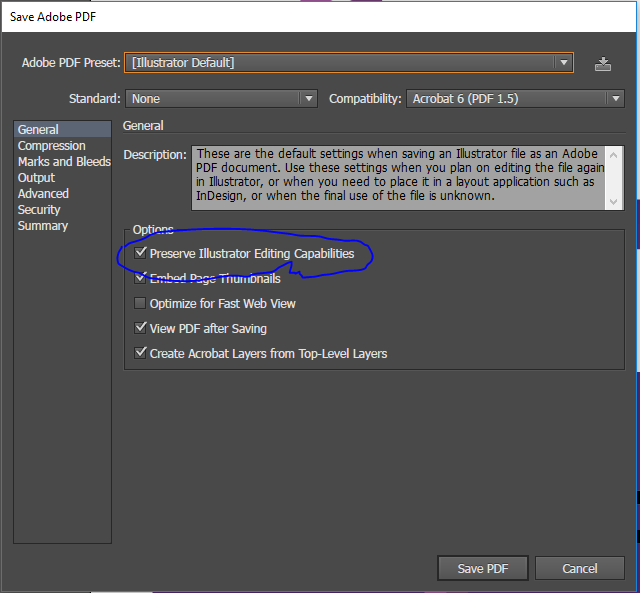Switch to the Security section
Screen dimensions: 640x593
click(x=62, y=210)
